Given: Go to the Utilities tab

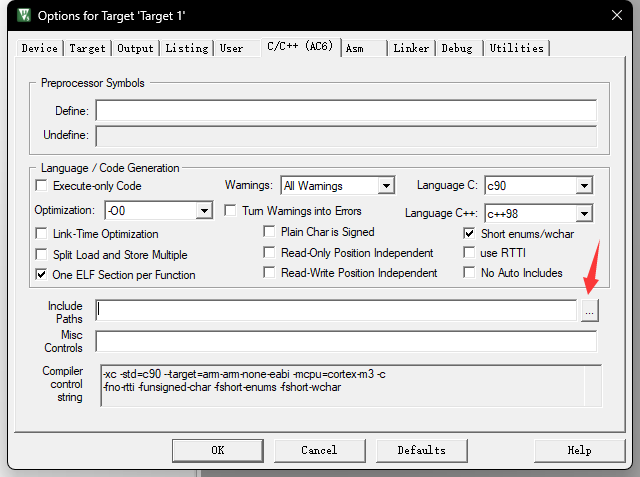Looking at the screenshot, I should coord(517,48).
